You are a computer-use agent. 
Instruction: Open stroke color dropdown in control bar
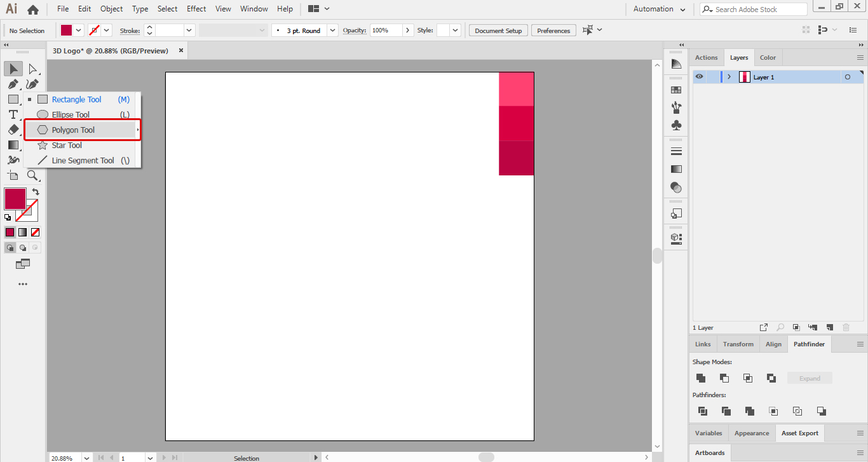[x=107, y=31]
